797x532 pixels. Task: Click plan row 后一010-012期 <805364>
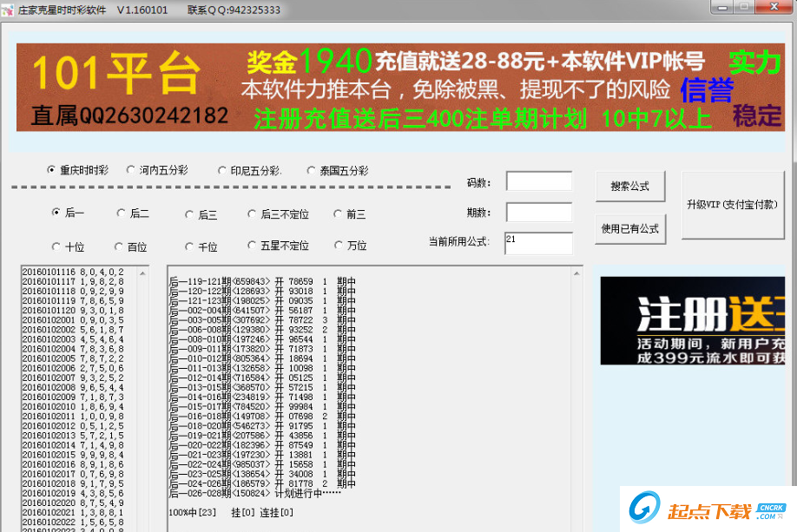click(x=262, y=358)
